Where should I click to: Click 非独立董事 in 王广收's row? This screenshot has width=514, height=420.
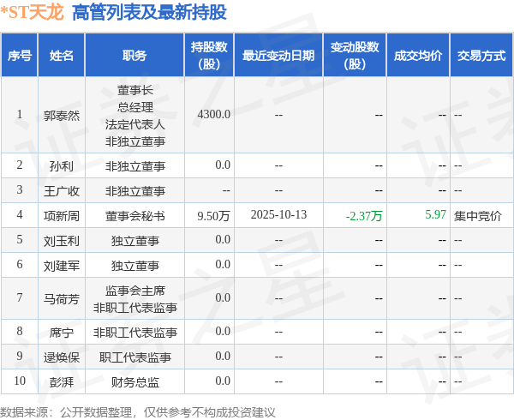[x=135, y=191]
